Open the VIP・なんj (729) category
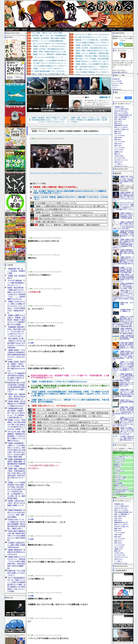The width and height of the screenshot is (138, 644). [120, 158]
